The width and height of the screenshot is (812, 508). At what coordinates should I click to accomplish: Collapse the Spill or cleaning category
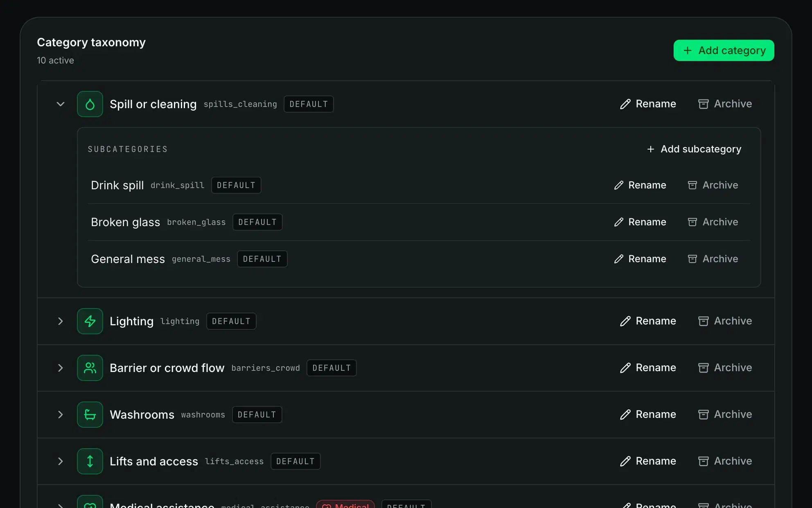coord(61,104)
